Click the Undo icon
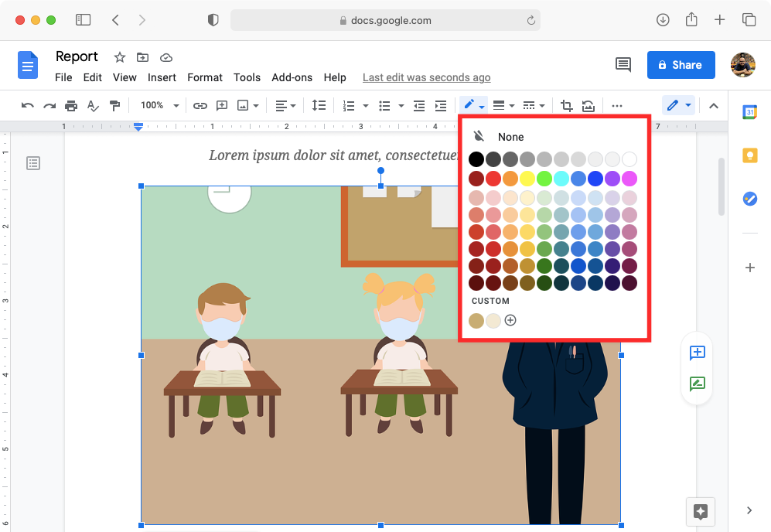Image resolution: width=771 pixels, height=532 pixels. 26,105
